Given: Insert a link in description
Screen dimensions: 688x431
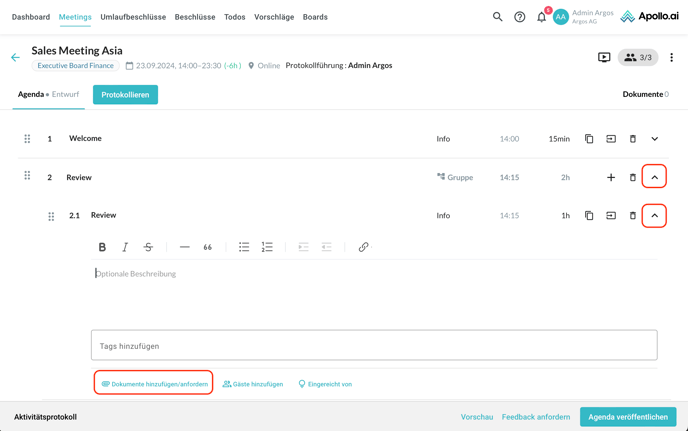Looking at the screenshot, I should pos(363,247).
